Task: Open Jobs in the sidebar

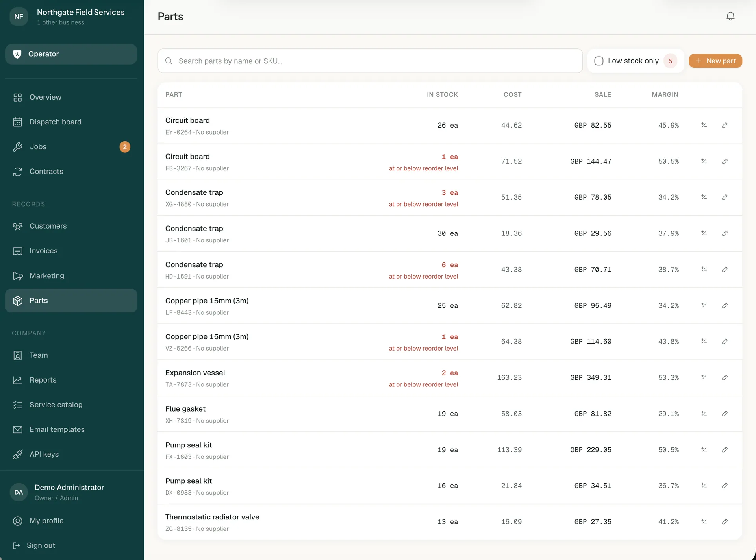Action: 71,147
